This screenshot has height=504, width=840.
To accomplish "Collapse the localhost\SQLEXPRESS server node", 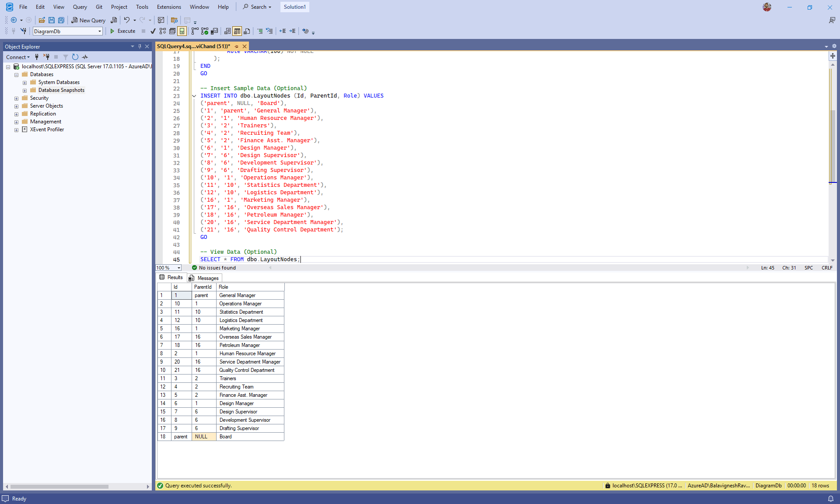I will click(x=8, y=67).
